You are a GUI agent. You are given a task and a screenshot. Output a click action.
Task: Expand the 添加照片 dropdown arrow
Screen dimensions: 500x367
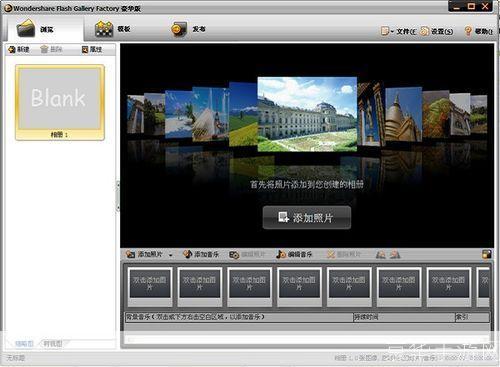171,255
